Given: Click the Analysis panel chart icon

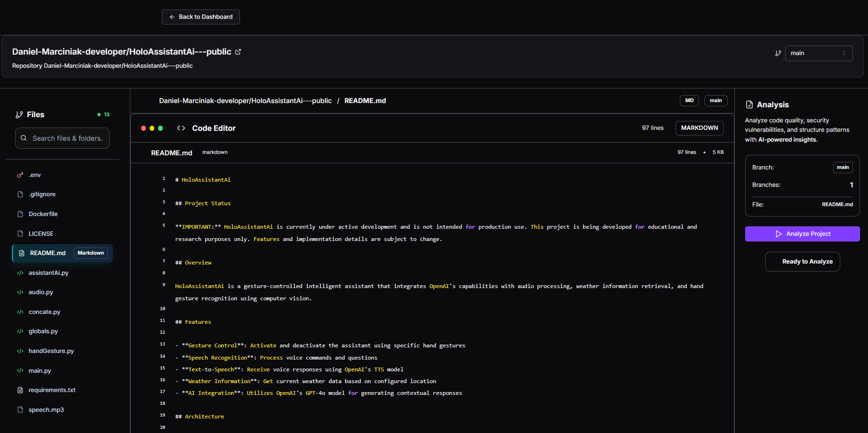Looking at the screenshot, I should click(x=749, y=104).
